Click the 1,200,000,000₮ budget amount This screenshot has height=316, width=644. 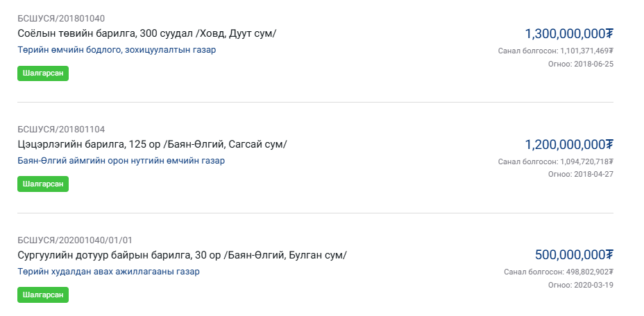pos(569,144)
